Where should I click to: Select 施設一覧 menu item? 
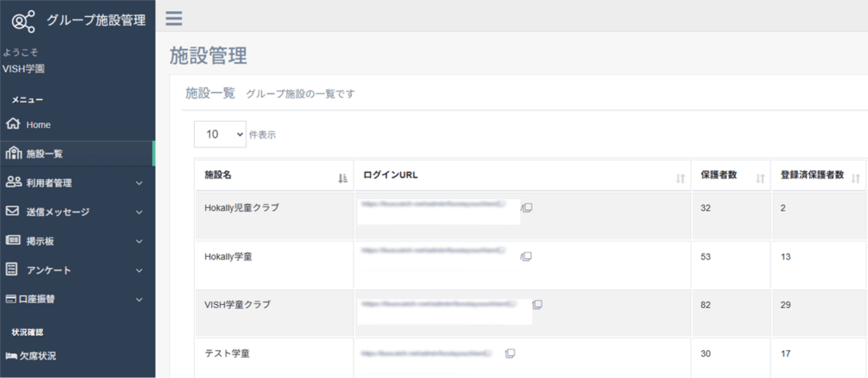[x=78, y=153]
